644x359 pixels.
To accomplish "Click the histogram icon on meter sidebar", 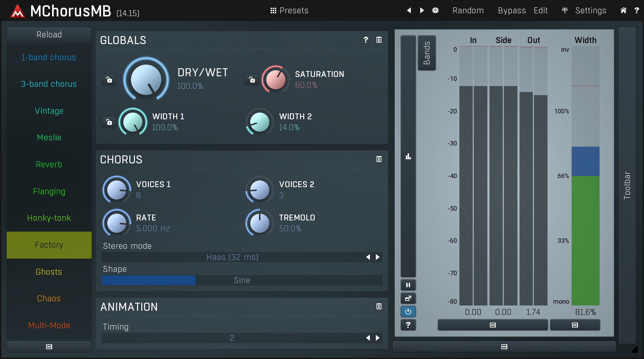I will click(x=408, y=156).
